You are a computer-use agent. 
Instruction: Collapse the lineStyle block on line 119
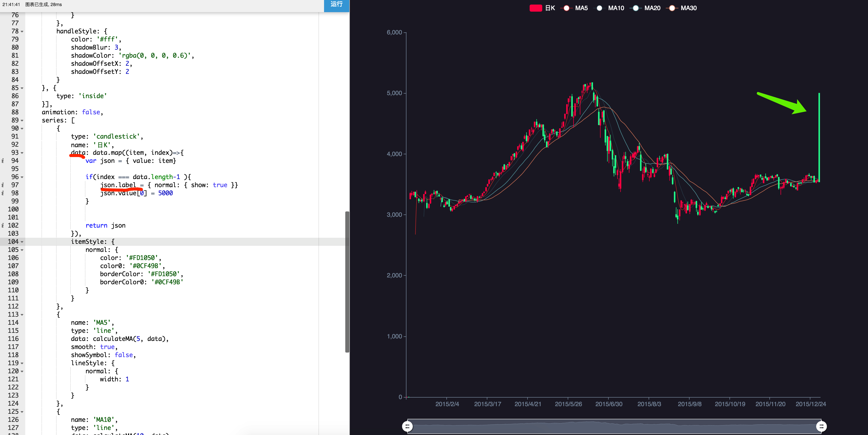point(22,363)
